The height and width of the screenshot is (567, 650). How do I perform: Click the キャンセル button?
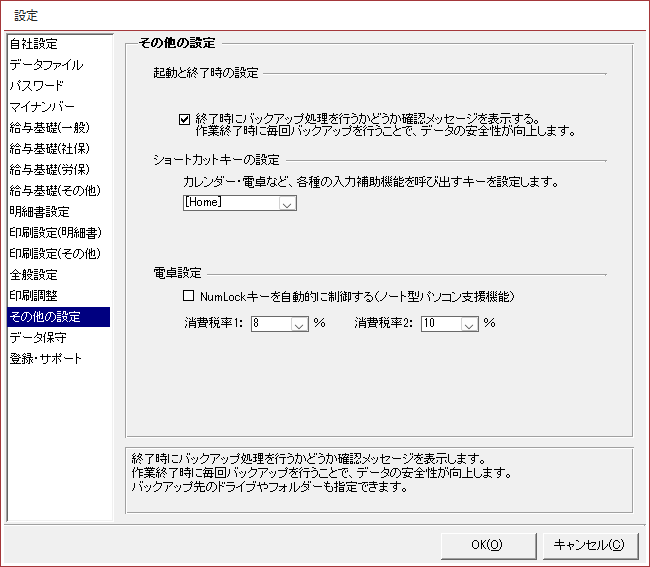589,544
